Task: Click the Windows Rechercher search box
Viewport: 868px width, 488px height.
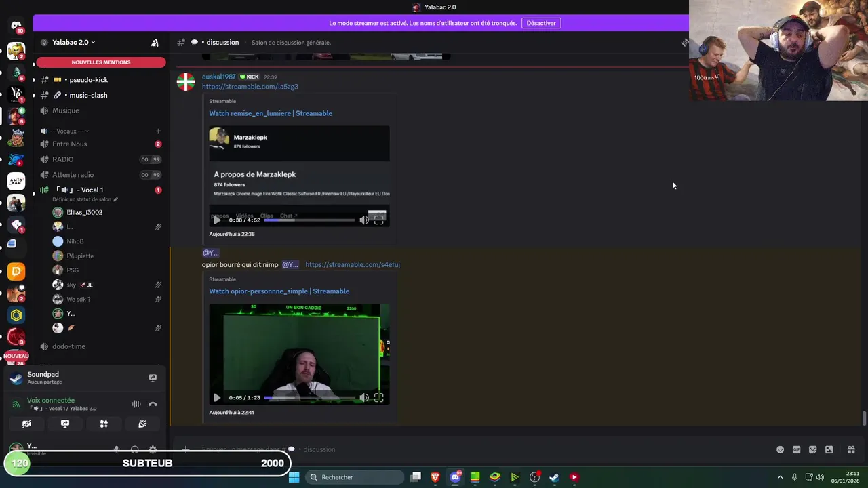Action: (x=354, y=477)
